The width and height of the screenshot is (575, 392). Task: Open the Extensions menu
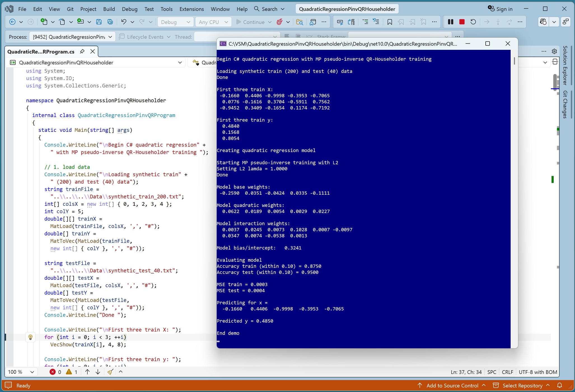coord(191,9)
